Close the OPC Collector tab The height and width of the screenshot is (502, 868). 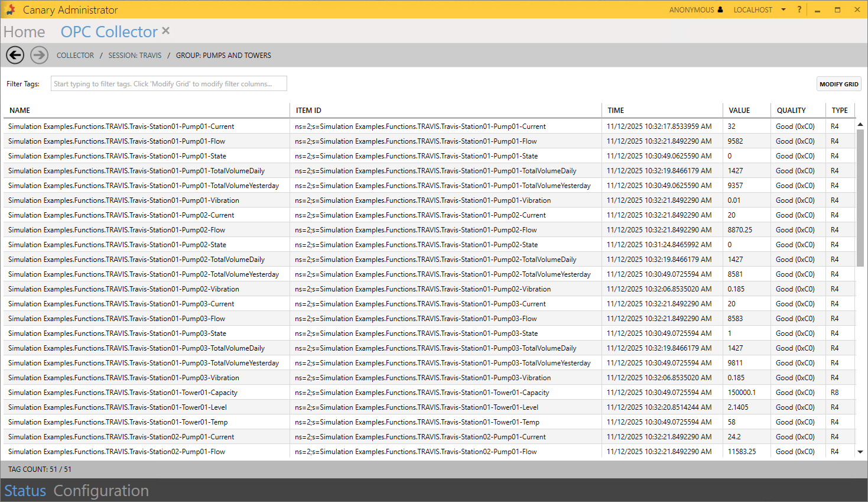166,31
